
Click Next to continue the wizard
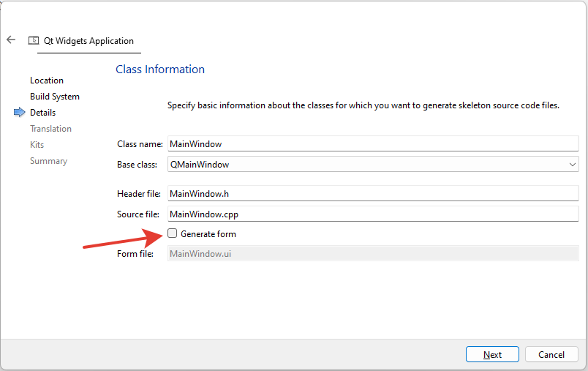[492, 354]
